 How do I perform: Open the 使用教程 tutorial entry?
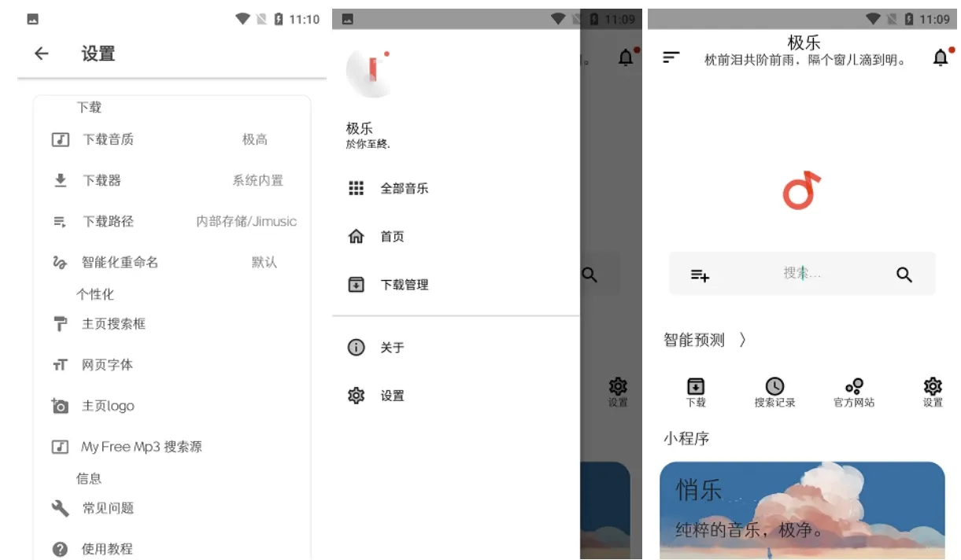tap(107, 548)
